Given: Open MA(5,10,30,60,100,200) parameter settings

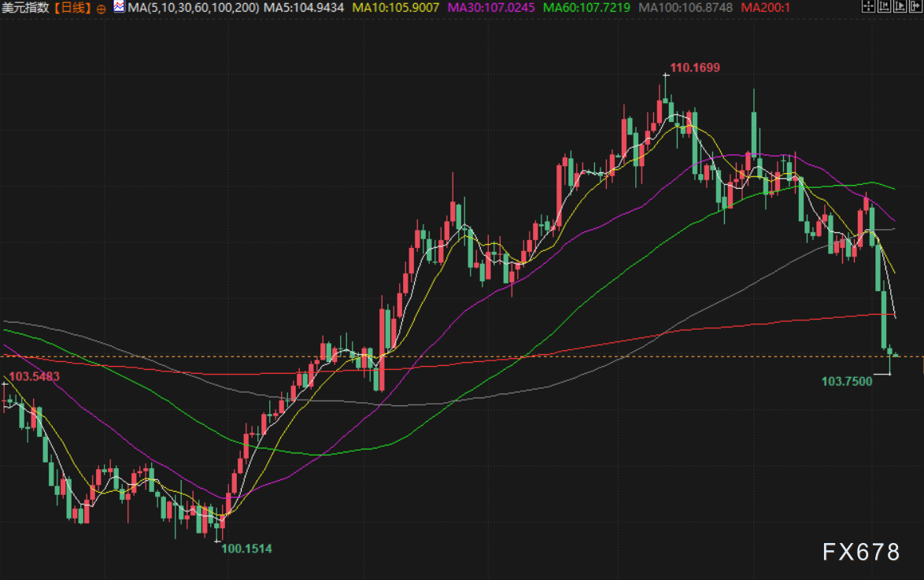Looking at the screenshot, I should (193, 8).
